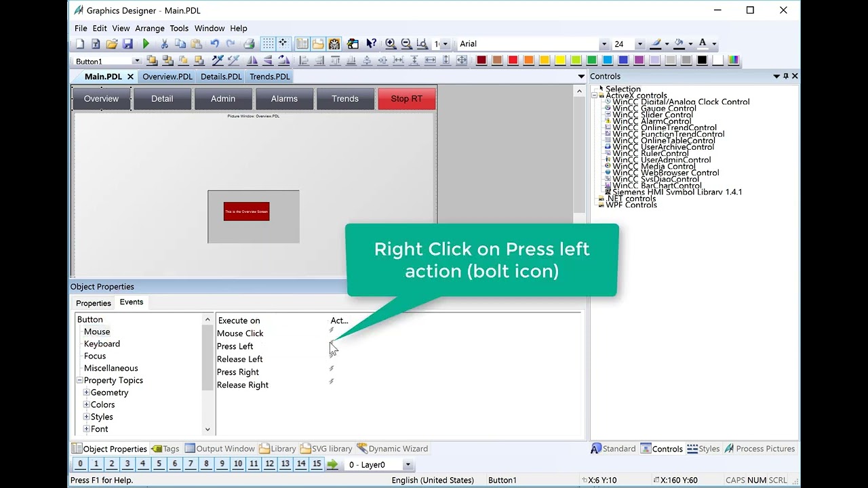The width and height of the screenshot is (868, 488).
Task: Copy selection with the copy icon
Action: pyautogui.click(x=180, y=44)
